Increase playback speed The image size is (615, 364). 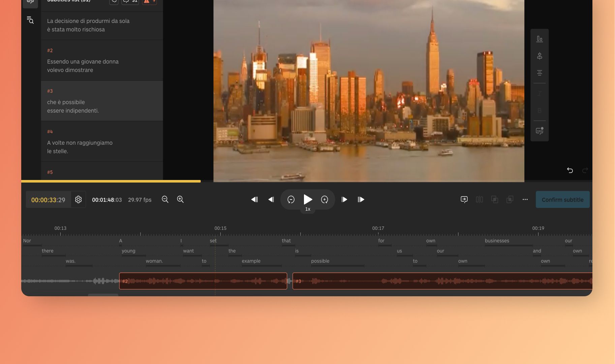[325, 200]
